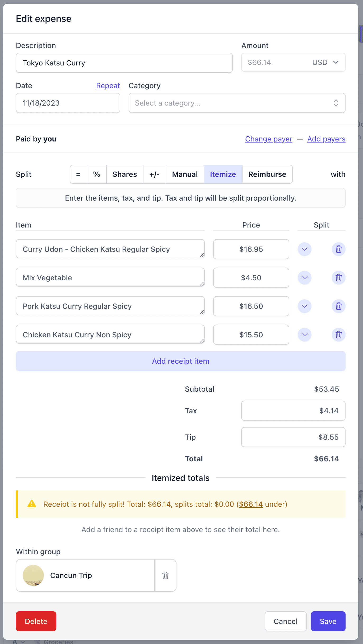363x644 pixels.
Task: Delete the Pork Katsu Curry line
Action: point(338,306)
